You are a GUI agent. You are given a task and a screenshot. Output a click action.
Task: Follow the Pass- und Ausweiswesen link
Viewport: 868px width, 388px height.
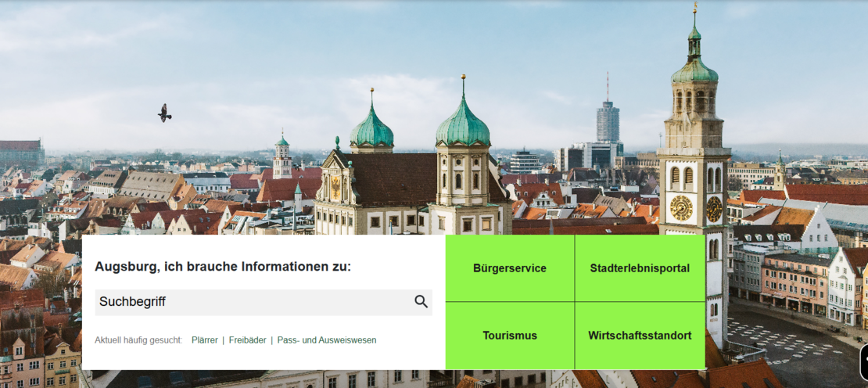point(327,340)
